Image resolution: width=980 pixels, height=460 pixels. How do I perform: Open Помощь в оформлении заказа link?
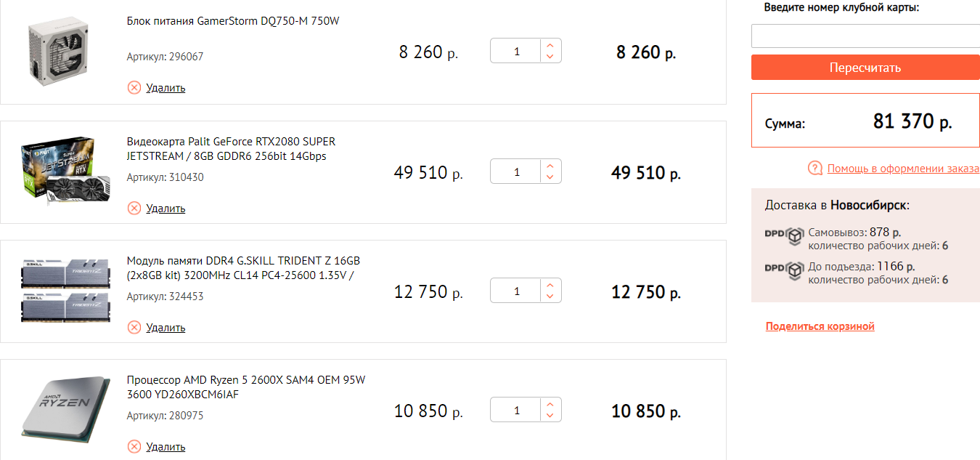click(x=903, y=169)
